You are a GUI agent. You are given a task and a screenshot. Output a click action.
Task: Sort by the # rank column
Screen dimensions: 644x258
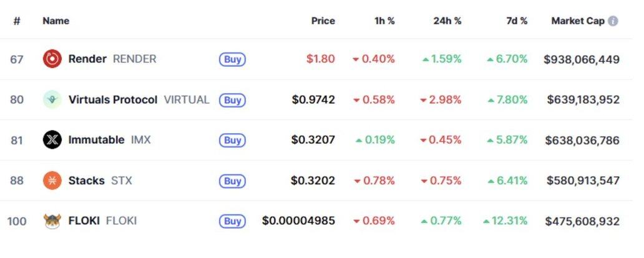tap(17, 21)
